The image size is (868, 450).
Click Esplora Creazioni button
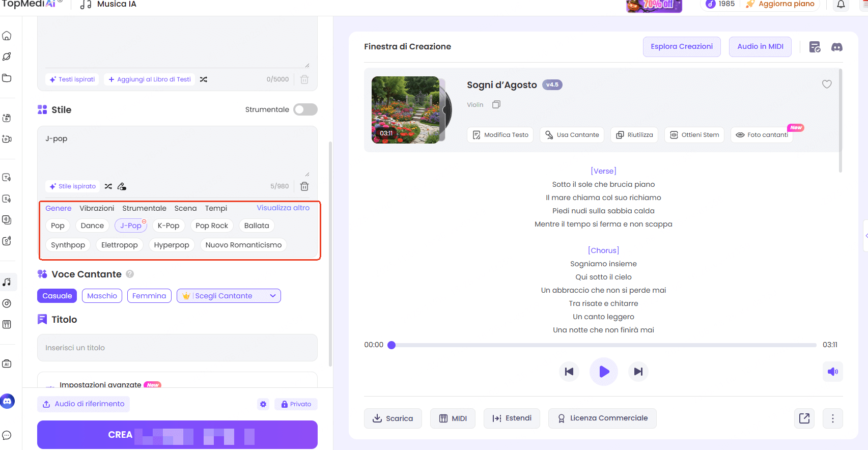(x=682, y=46)
